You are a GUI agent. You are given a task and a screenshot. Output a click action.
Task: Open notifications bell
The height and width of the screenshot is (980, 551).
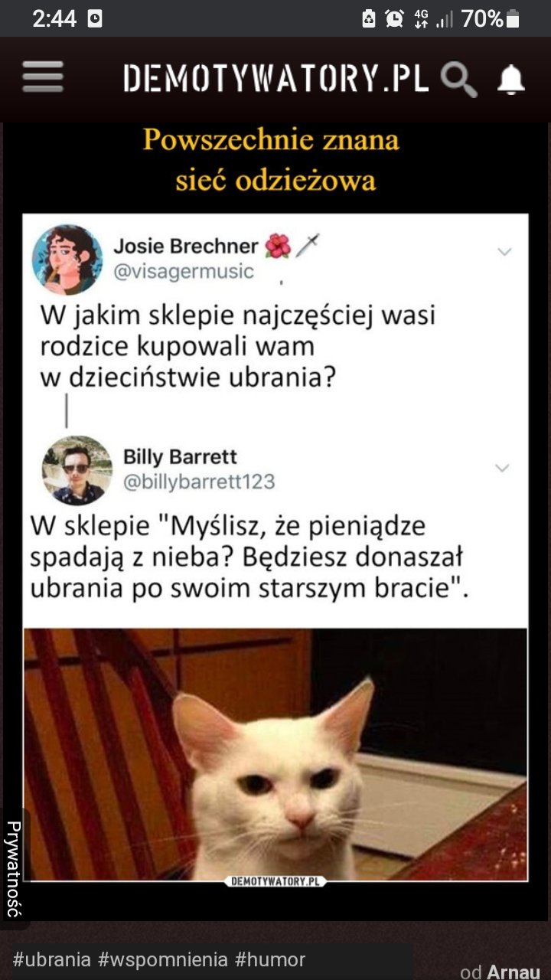[x=510, y=80]
